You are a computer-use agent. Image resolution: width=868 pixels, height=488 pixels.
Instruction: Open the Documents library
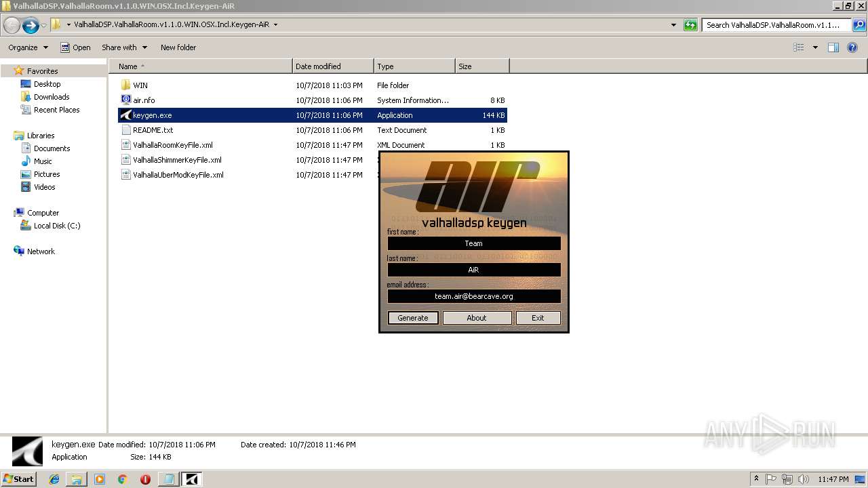(x=52, y=148)
